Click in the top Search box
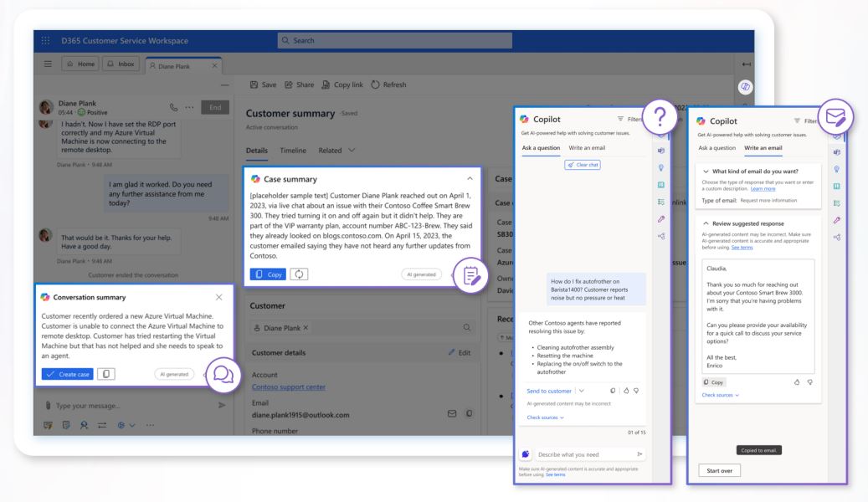Viewport: 868px width, 502px height. click(x=395, y=40)
